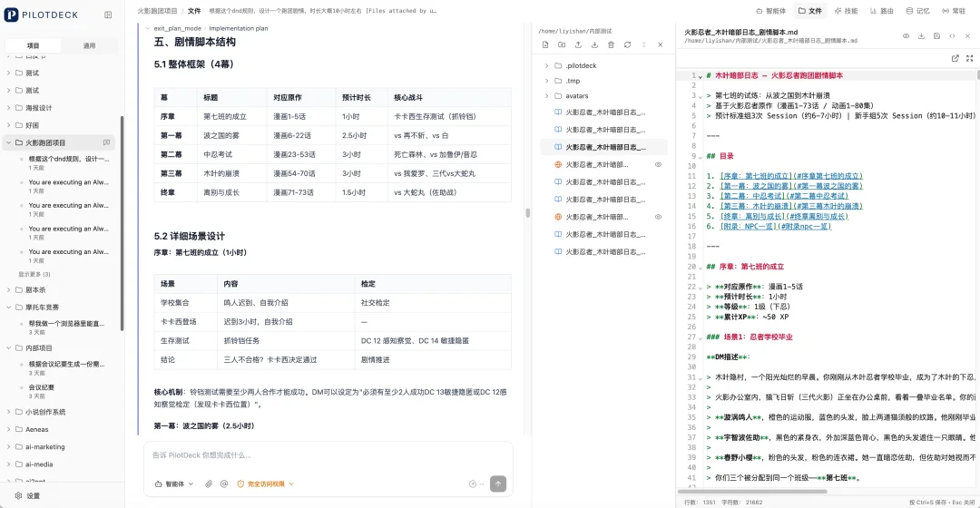Image resolution: width=980 pixels, height=508 pixels.
Task: Collapse all folders icon in file panel
Action: click(x=643, y=45)
